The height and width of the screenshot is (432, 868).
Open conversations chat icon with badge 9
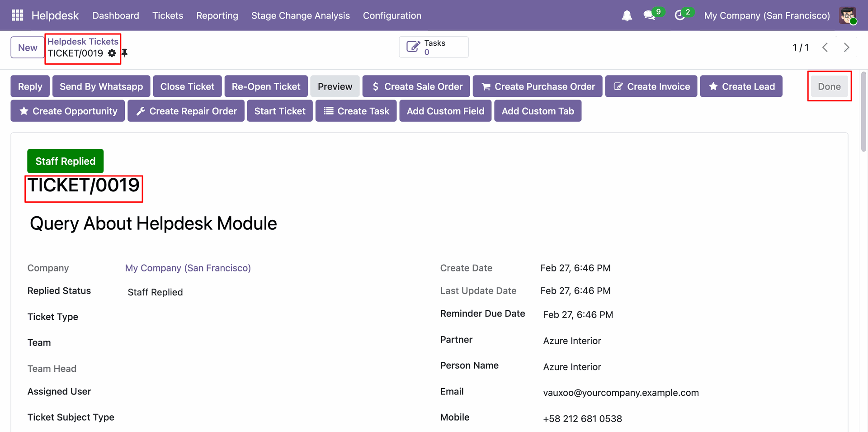(650, 15)
